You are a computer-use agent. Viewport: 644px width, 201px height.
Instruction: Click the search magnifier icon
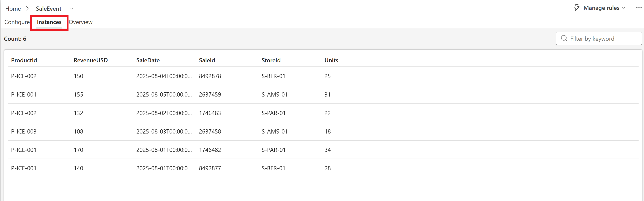pyautogui.click(x=564, y=38)
